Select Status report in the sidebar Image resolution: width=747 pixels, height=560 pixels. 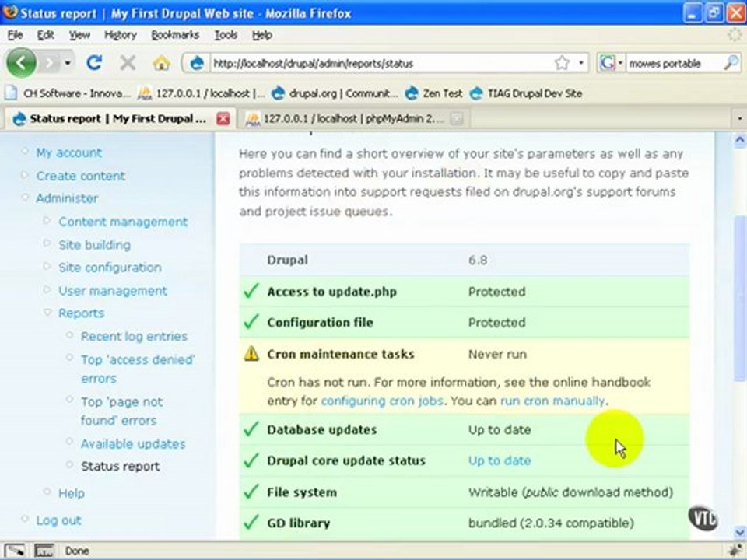pos(120,466)
